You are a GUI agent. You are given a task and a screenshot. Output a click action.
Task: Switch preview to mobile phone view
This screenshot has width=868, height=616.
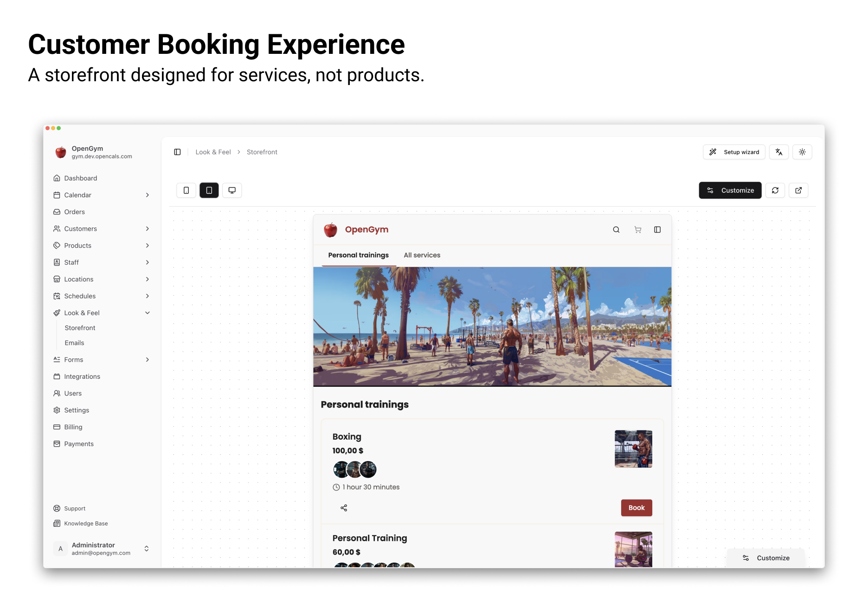(186, 190)
